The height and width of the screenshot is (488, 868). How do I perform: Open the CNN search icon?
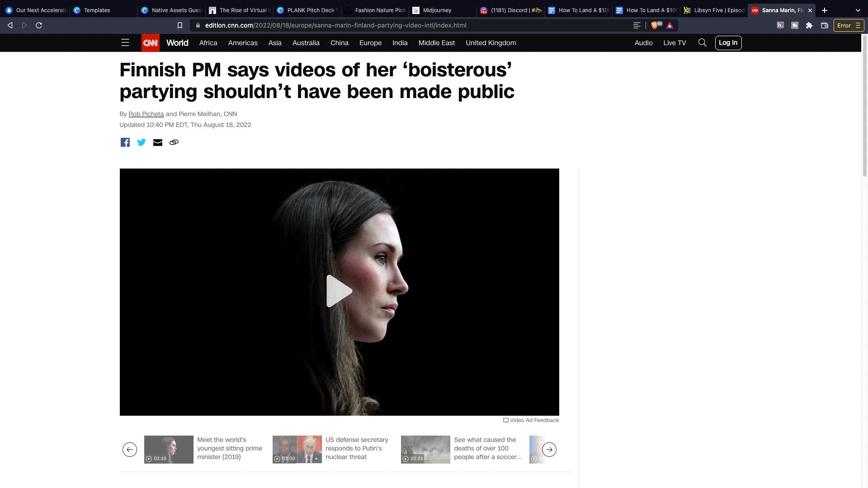(x=702, y=43)
